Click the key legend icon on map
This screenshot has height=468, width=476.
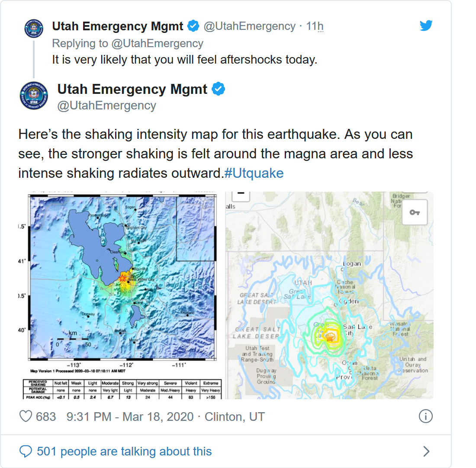point(415,212)
